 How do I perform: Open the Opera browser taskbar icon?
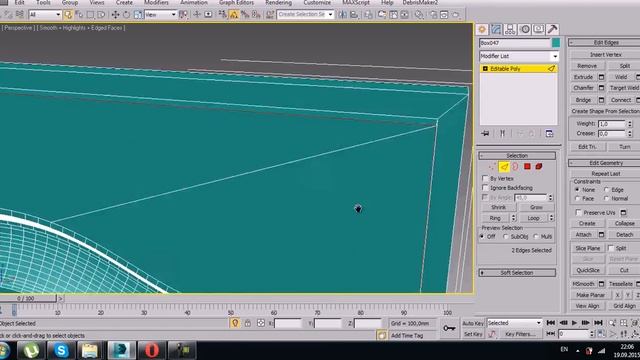pos(151,351)
